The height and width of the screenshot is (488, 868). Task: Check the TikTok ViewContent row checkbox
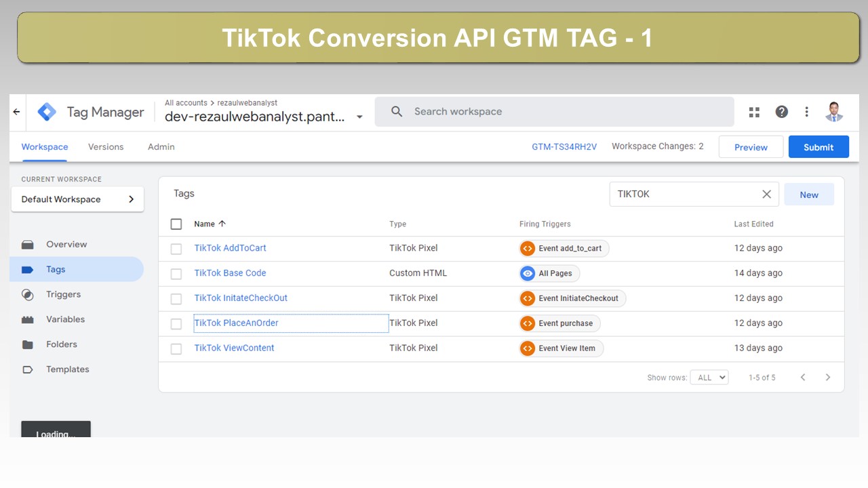tap(176, 349)
